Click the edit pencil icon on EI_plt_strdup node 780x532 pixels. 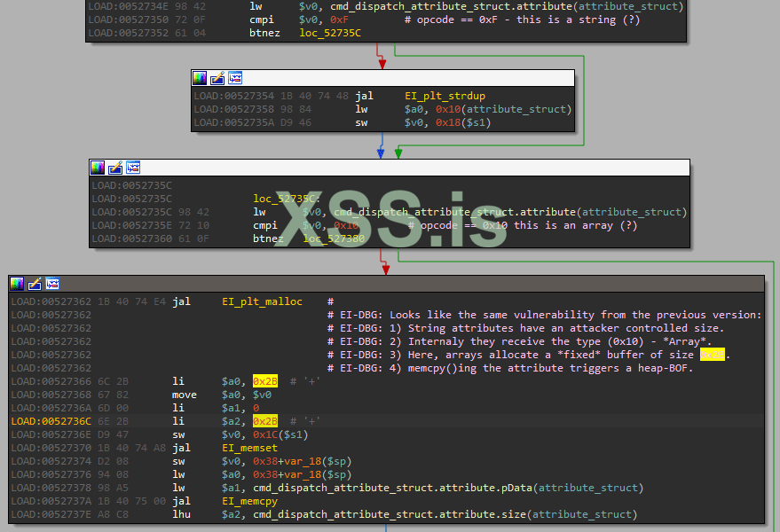pyautogui.click(x=217, y=78)
